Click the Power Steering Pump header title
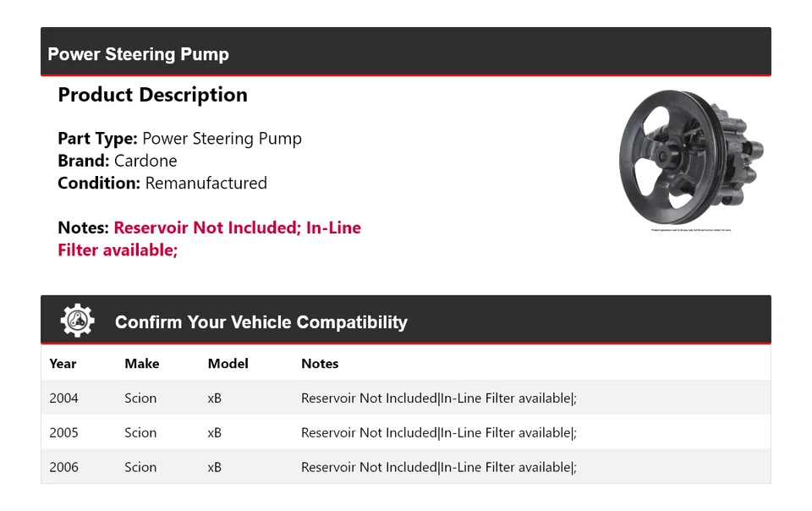This screenshot has height=511, width=812. pyautogui.click(x=138, y=54)
